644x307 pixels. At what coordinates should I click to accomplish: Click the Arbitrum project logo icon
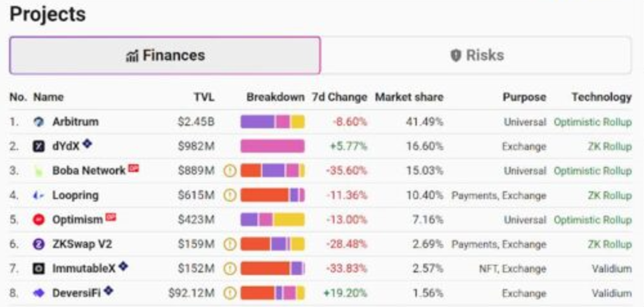(38, 122)
